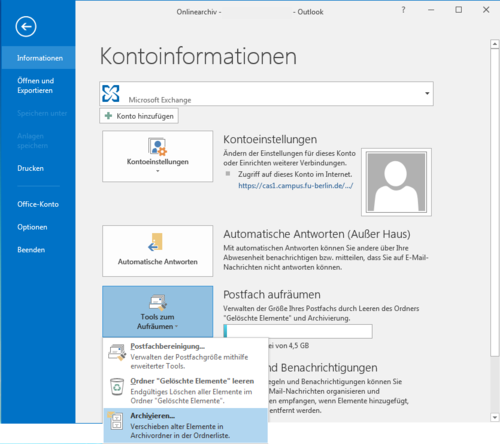Click the 'von 4,5 GB' mailbox size text
This screenshot has height=444, width=500.
click(292, 346)
